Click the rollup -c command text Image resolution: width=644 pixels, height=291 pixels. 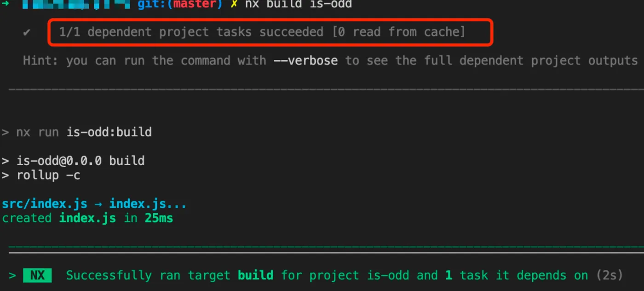click(48, 175)
